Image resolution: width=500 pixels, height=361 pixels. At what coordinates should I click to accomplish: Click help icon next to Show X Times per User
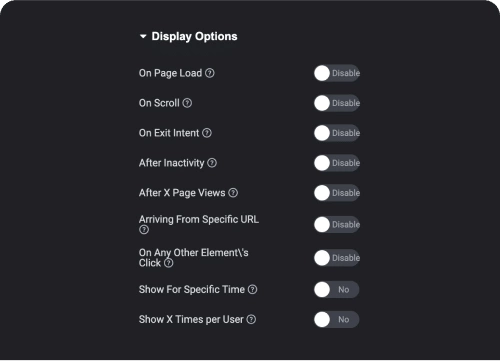click(x=251, y=319)
